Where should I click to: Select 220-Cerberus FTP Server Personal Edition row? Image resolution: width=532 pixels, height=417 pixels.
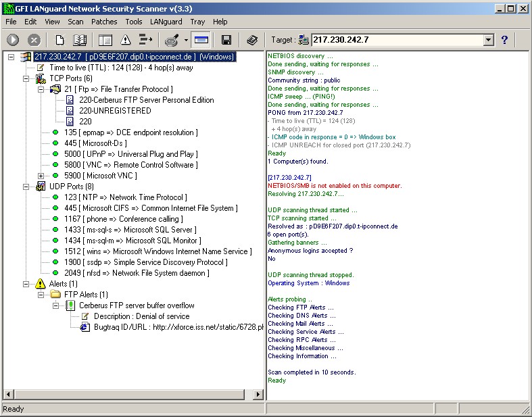point(147,100)
